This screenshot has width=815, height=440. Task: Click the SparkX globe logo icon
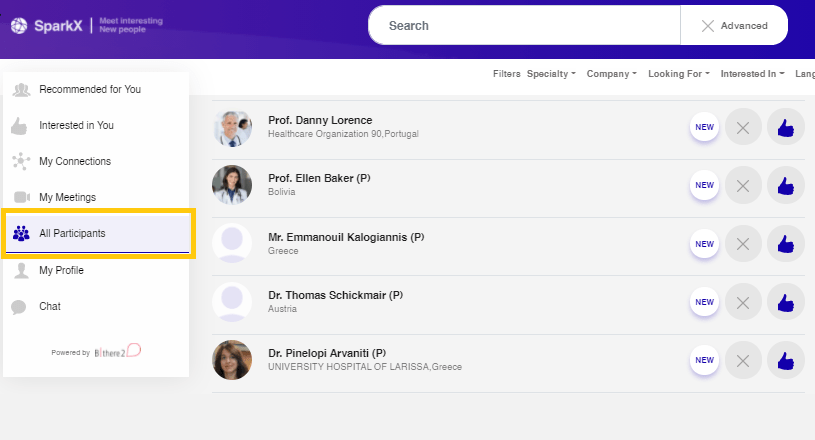[19, 25]
